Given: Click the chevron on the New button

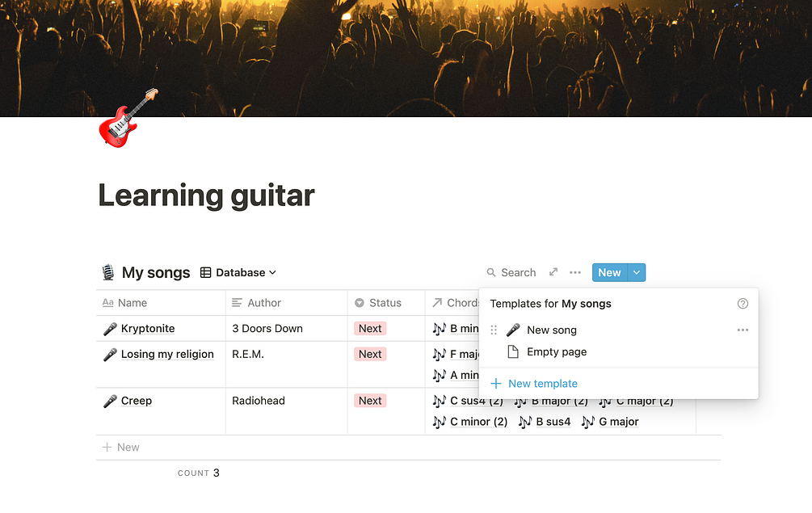Looking at the screenshot, I should [x=636, y=272].
